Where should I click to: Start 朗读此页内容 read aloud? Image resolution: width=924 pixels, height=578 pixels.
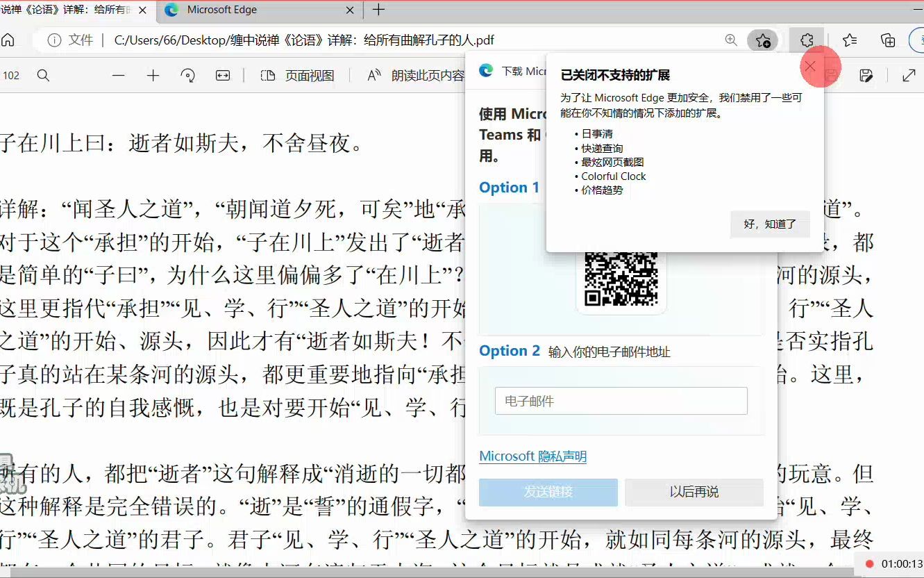(x=415, y=76)
